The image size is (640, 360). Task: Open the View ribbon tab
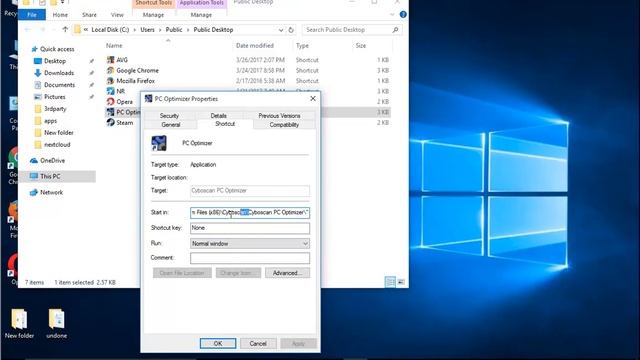[117, 15]
